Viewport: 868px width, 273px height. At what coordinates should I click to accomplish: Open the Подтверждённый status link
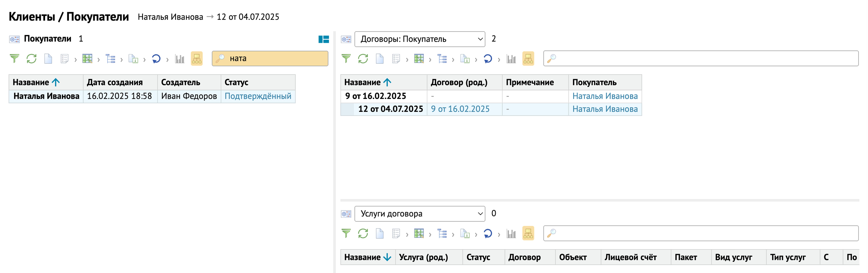258,96
